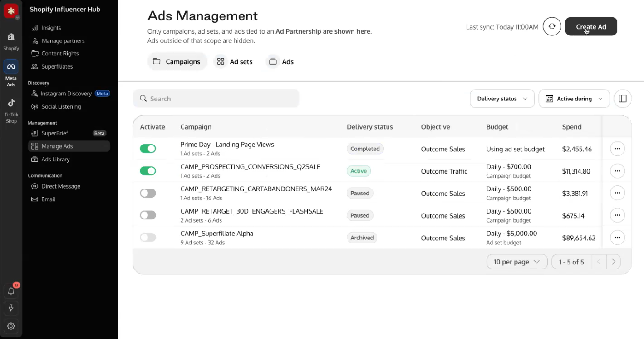Focus the campaign Search field
This screenshot has width=644, height=339.
coord(216,99)
